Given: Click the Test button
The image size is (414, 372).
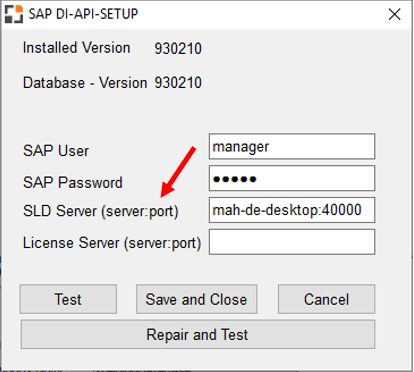Looking at the screenshot, I should point(68,299).
